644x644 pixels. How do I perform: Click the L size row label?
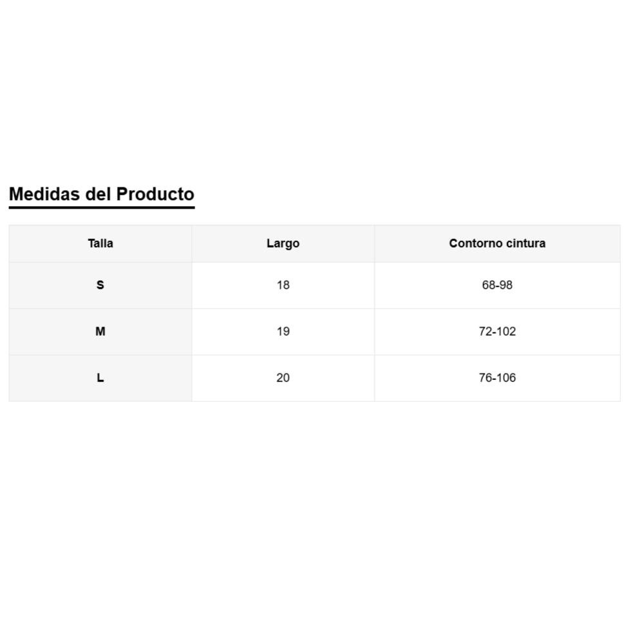pyautogui.click(x=100, y=378)
